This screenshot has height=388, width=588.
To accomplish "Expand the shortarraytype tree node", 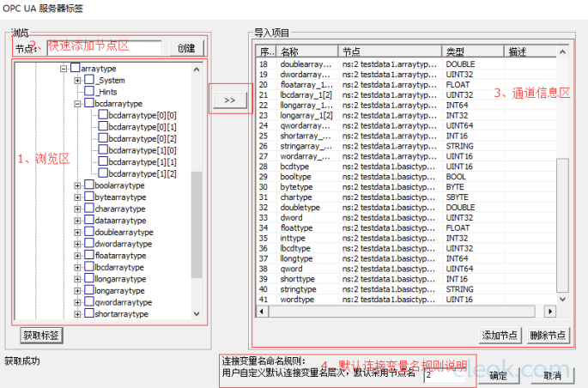I will tap(77, 314).
